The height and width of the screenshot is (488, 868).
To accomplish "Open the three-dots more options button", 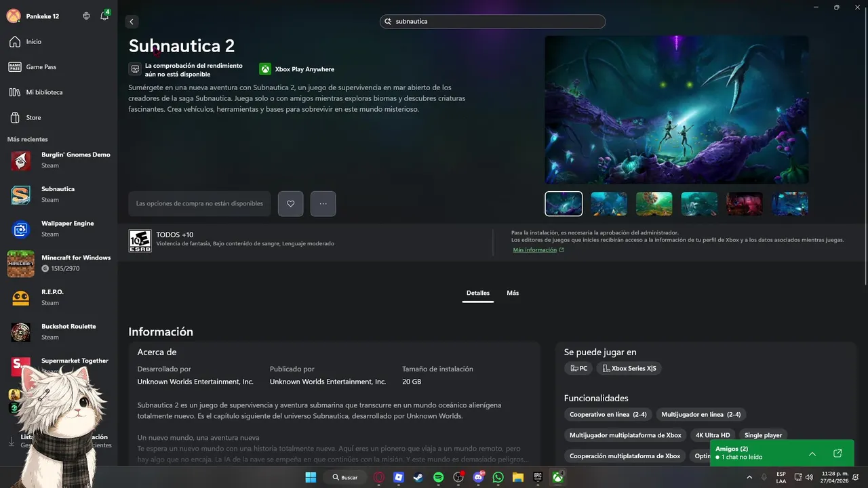I will pos(323,203).
